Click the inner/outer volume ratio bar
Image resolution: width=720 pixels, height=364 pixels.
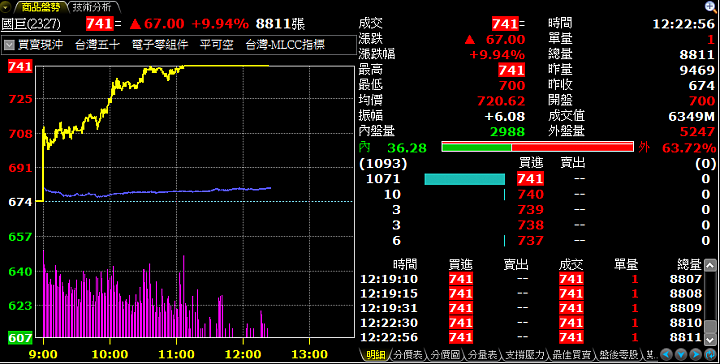537,147
